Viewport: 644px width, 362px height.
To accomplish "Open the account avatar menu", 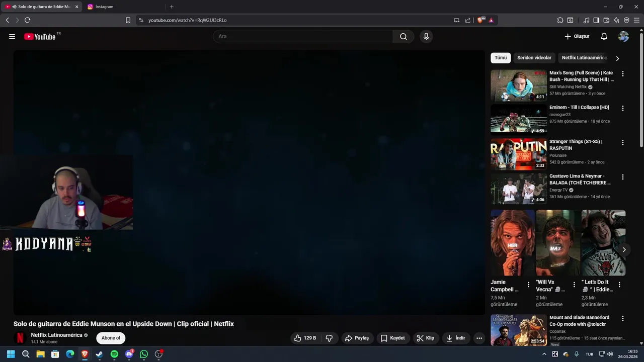I will 623,37.
